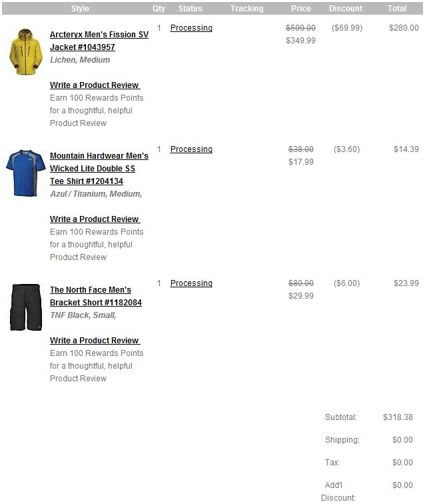Write a Product Review for the Bracket Short
The width and height of the screenshot is (425, 504).
pos(95,341)
